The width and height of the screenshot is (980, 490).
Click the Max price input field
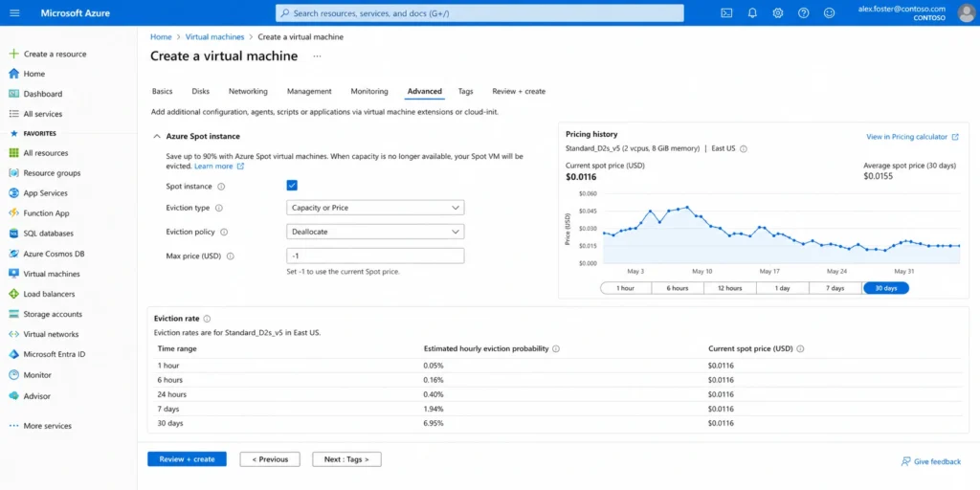[375, 256]
